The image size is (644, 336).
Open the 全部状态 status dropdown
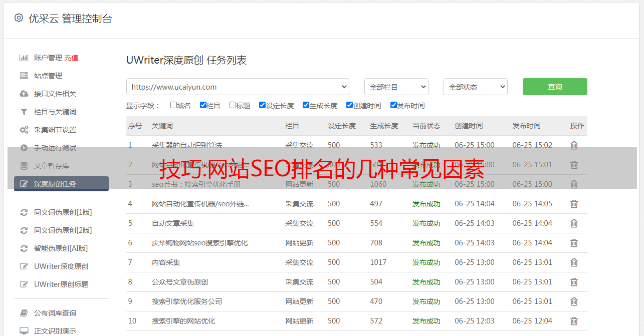(475, 87)
